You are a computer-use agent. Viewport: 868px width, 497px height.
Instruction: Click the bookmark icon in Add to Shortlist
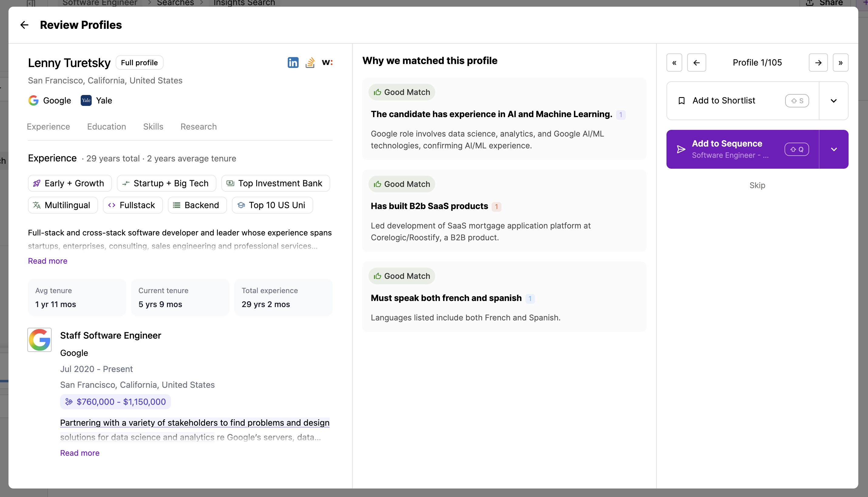[x=682, y=101]
